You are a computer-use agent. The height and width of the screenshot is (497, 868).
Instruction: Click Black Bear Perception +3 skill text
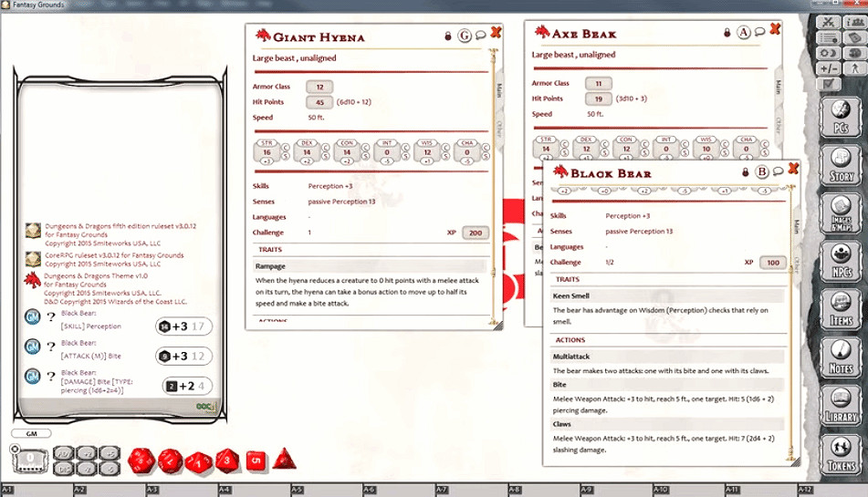coord(628,216)
